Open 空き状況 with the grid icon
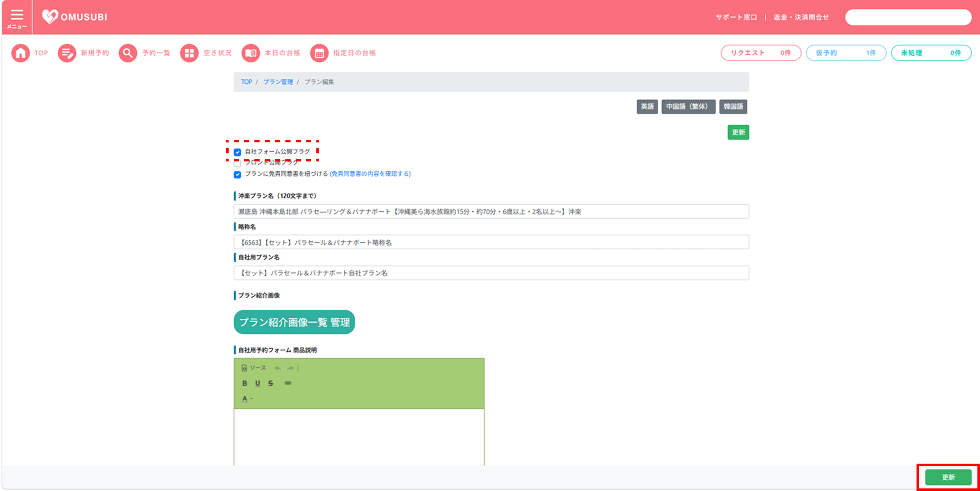Viewport: 980px width, 491px height. (x=189, y=53)
